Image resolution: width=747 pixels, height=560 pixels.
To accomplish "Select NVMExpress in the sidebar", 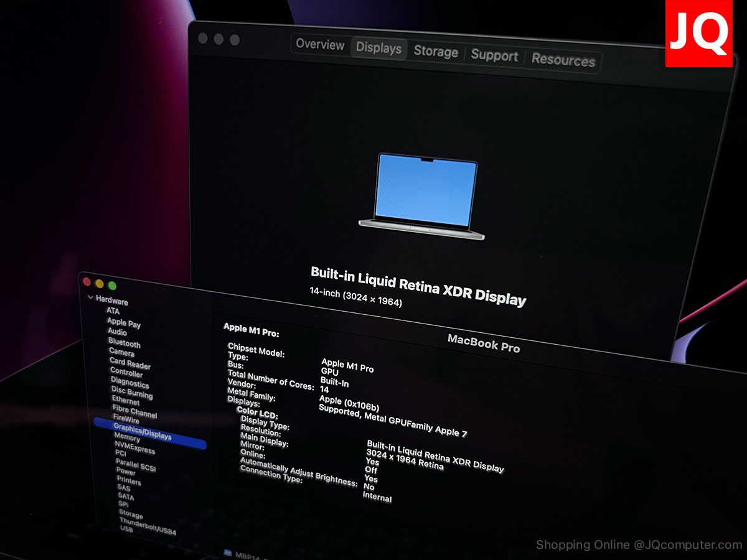I will click(134, 448).
